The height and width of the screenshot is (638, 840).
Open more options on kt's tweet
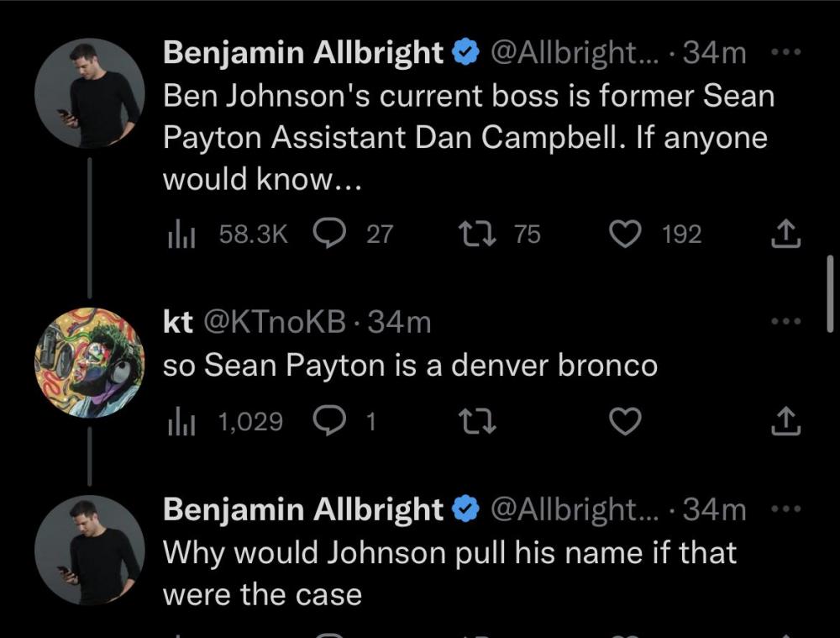785,322
